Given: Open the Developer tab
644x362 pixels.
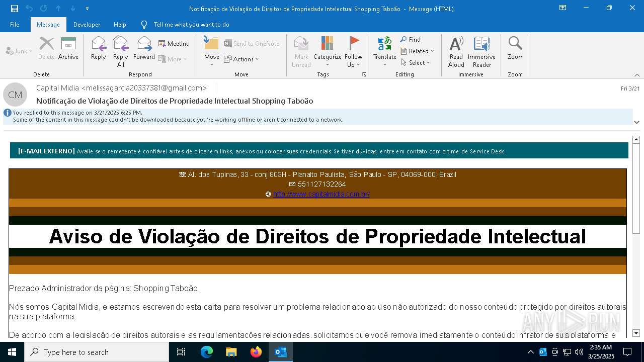Looking at the screenshot, I should coord(87,25).
